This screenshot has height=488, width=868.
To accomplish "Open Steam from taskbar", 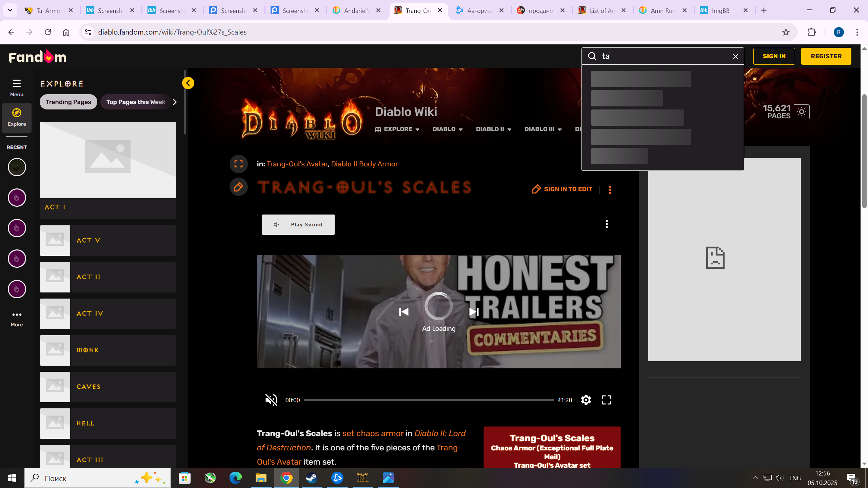I will tap(312, 478).
